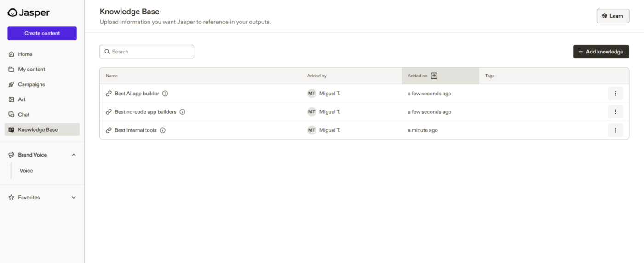Click the MT avatar in the Best internal tools row
This screenshot has width=644, height=263.
[x=312, y=130]
